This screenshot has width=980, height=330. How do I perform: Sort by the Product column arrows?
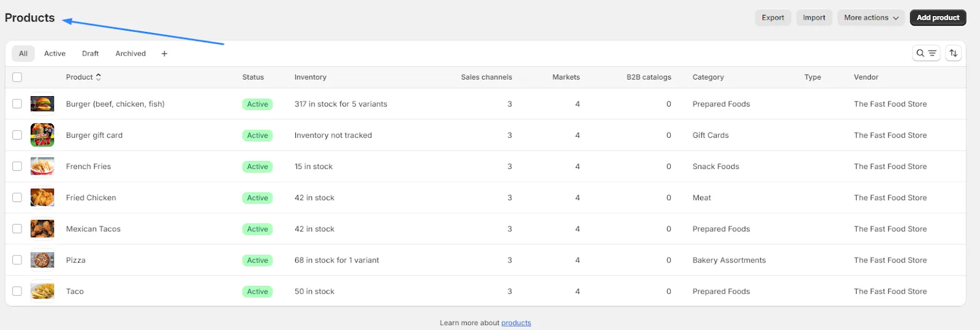[99, 77]
